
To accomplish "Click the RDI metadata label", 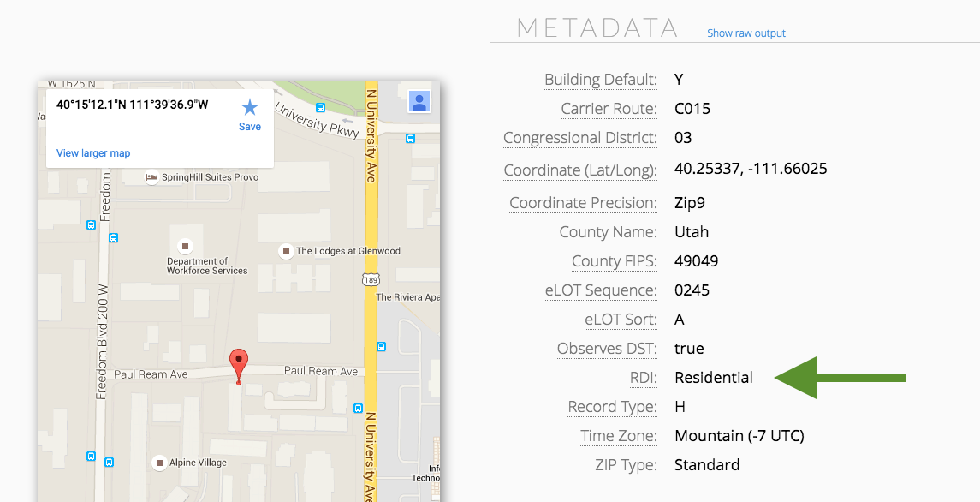I will tap(643, 378).
